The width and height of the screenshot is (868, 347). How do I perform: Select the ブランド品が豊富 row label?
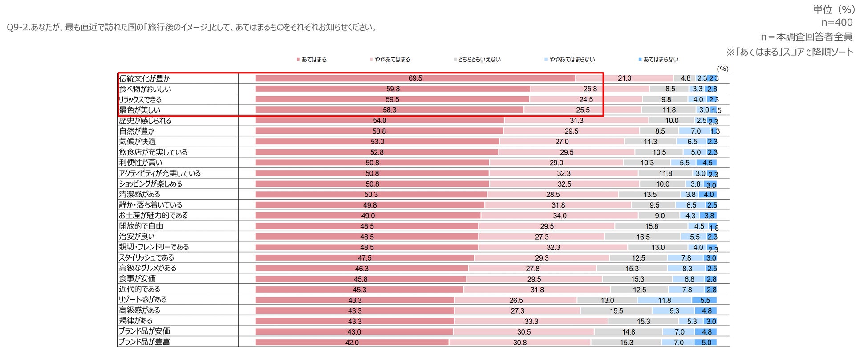[x=144, y=342]
